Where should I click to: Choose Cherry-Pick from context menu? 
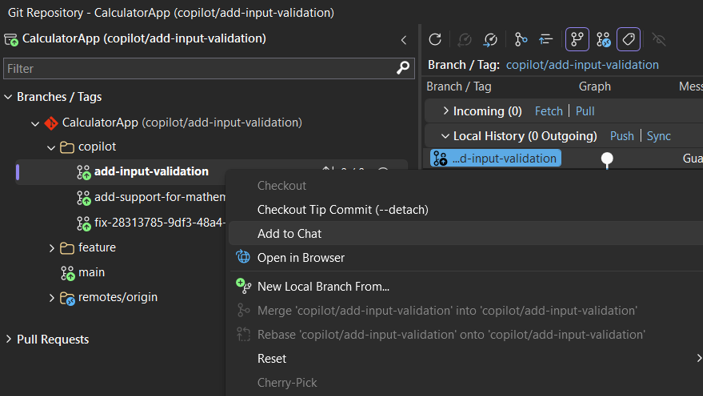(x=287, y=383)
